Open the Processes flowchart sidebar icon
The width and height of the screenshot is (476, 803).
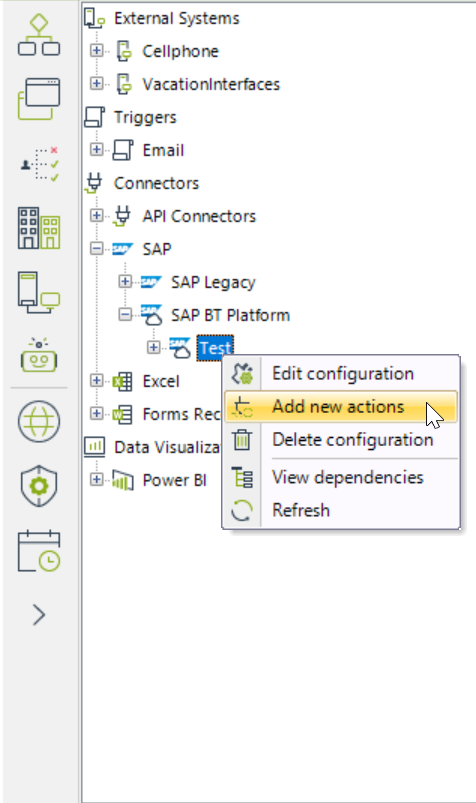click(39, 34)
